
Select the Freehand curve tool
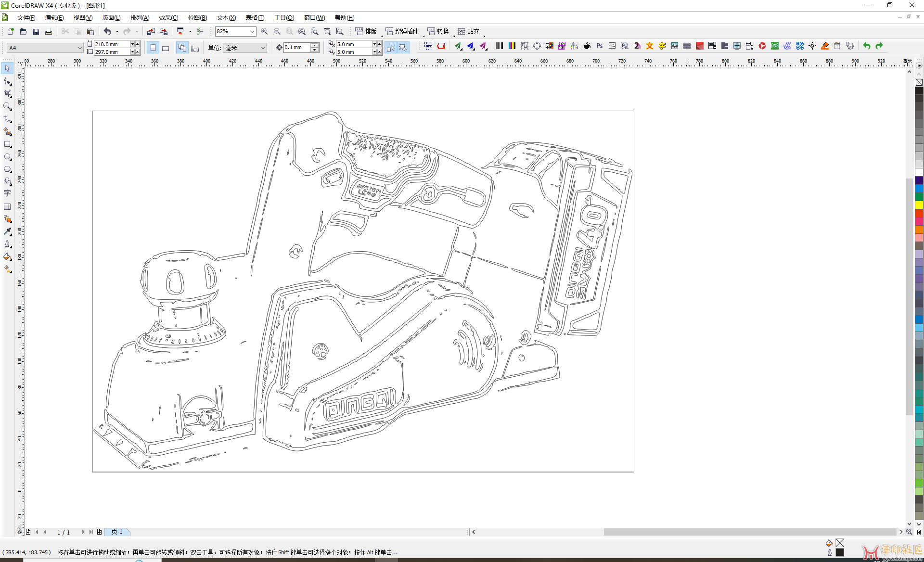coord(7,119)
